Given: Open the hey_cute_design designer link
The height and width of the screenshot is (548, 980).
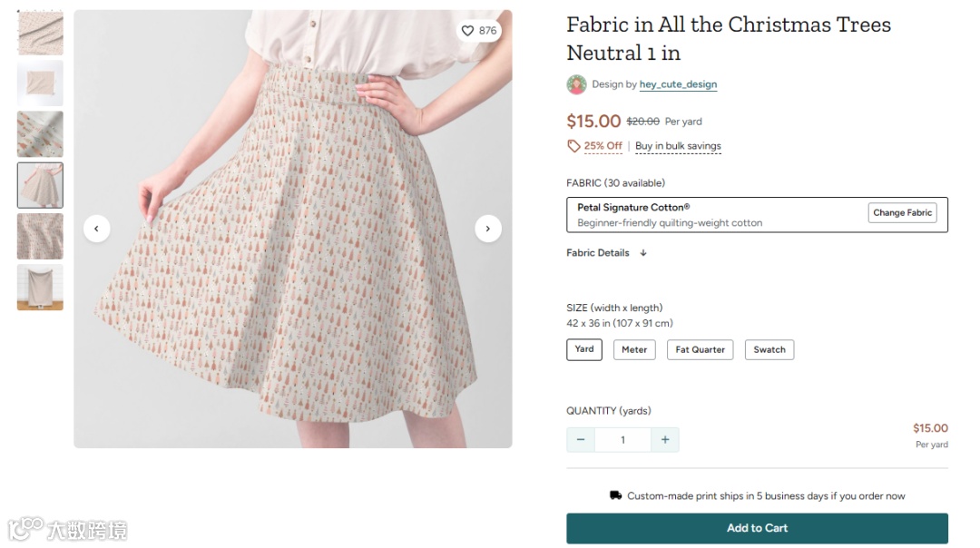Looking at the screenshot, I should pyautogui.click(x=678, y=84).
